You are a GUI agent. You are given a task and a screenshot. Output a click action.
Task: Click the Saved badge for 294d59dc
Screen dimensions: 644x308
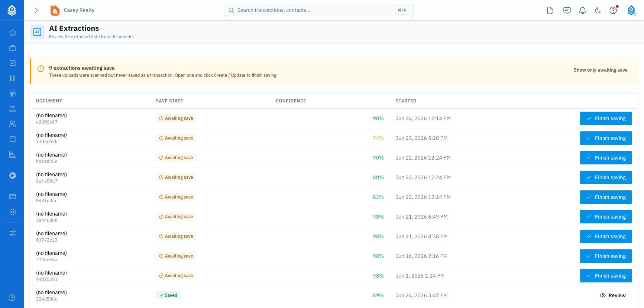pyautogui.click(x=168, y=295)
